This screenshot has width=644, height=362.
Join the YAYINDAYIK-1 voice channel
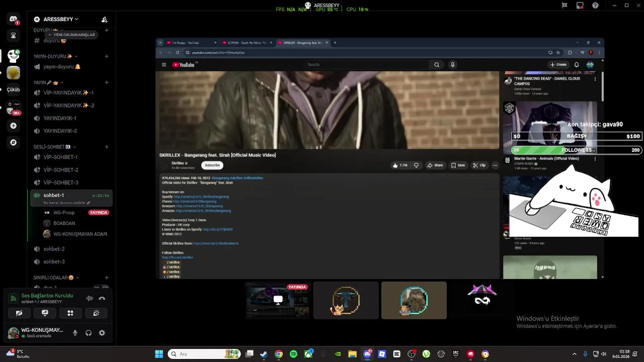(70, 118)
